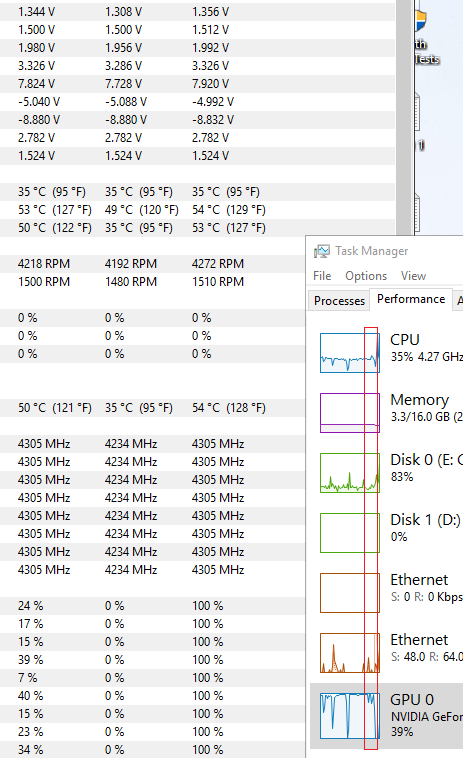Click the vertical scrollbar of the sensor list
463x758 pixels.
point(404,118)
